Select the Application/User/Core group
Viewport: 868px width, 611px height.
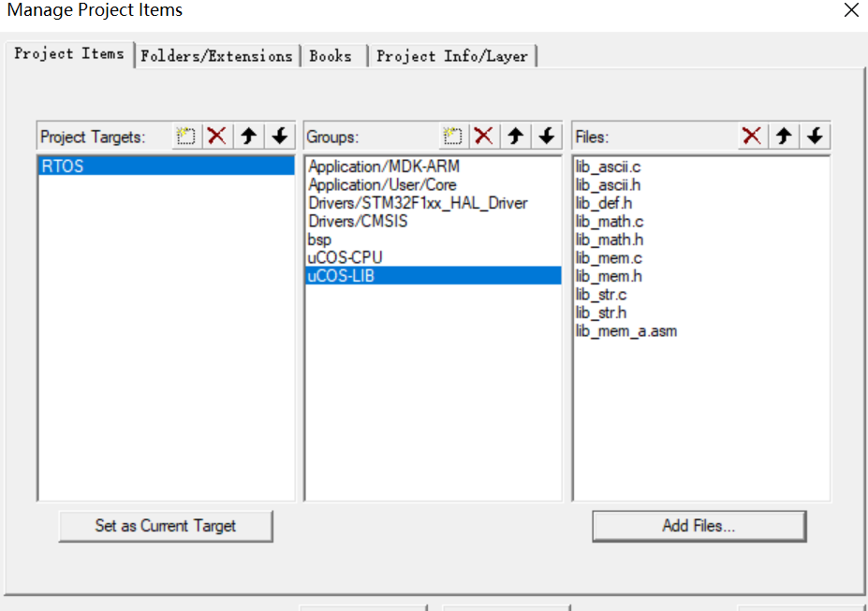click(433, 184)
